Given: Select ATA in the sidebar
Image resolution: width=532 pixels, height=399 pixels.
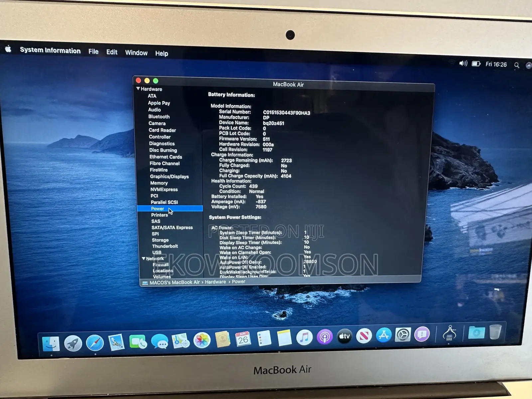Looking at the screenshot, I should click(152, 96).
